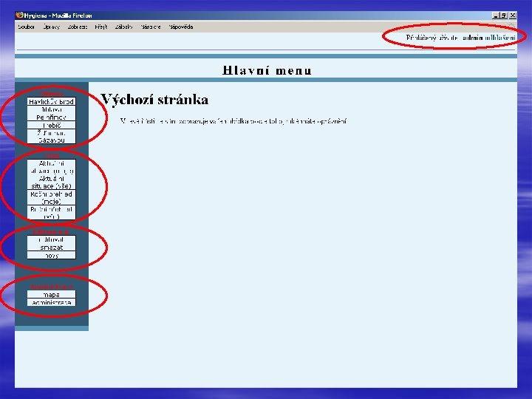The image size is (532, 399).
Task: Log out via the odhlášení link
Action: 500,38
